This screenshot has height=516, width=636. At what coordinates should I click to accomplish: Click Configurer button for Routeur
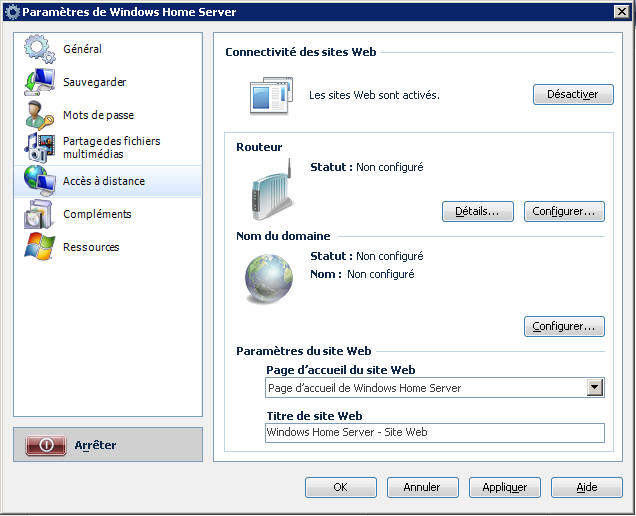pyautogui.click(x=564, y=211)
